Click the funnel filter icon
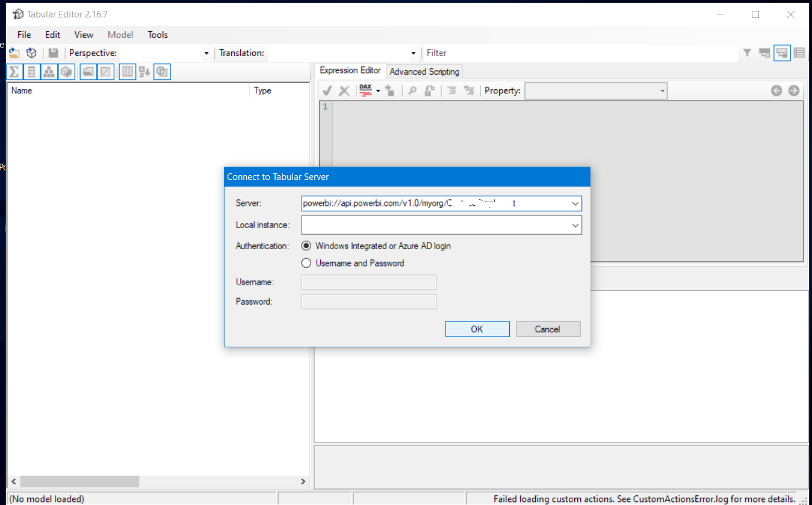This screenshot has width=812, height=505. point(747,53)
